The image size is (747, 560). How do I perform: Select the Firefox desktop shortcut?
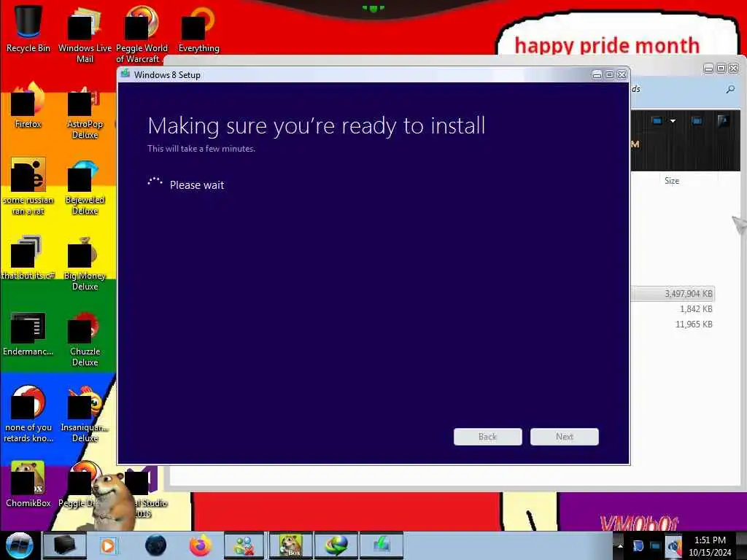(x=28, y=105)
